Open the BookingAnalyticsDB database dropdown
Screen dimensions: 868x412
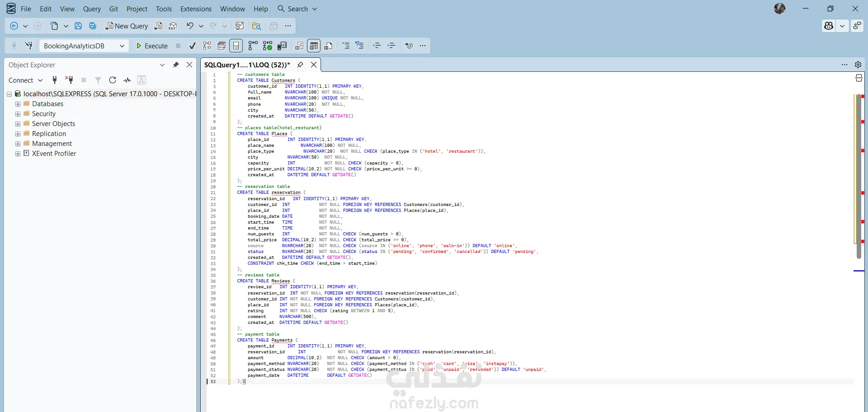pyautogui.click(x=122, y=46)
